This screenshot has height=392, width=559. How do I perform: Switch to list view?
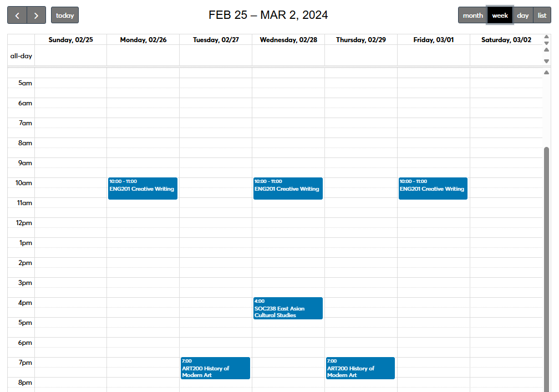tap(542, 15)
